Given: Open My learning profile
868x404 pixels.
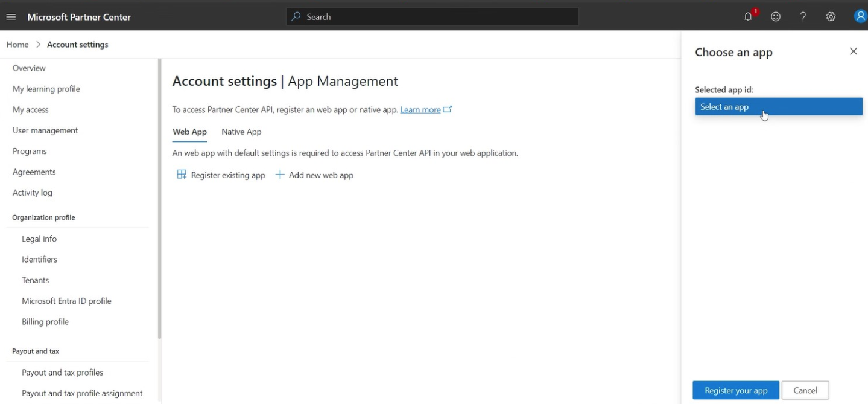Looking at the screenshot, I should pyautogui.click(x=46, y=89).
